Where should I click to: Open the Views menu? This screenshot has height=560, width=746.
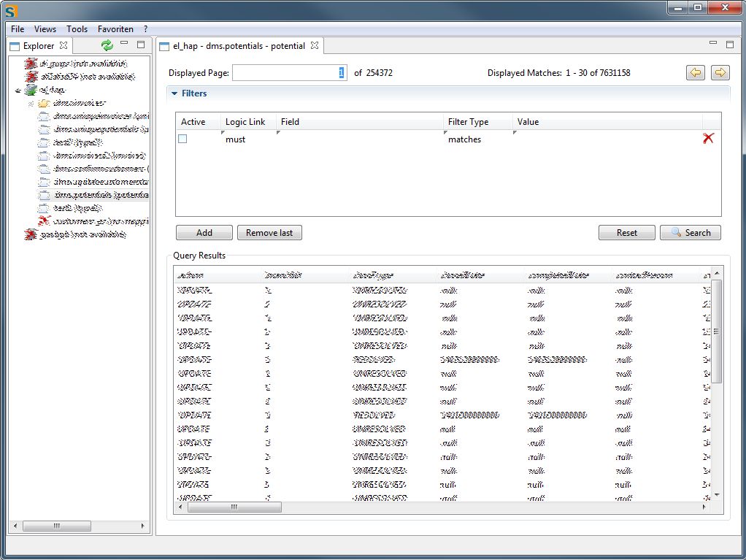45,29
